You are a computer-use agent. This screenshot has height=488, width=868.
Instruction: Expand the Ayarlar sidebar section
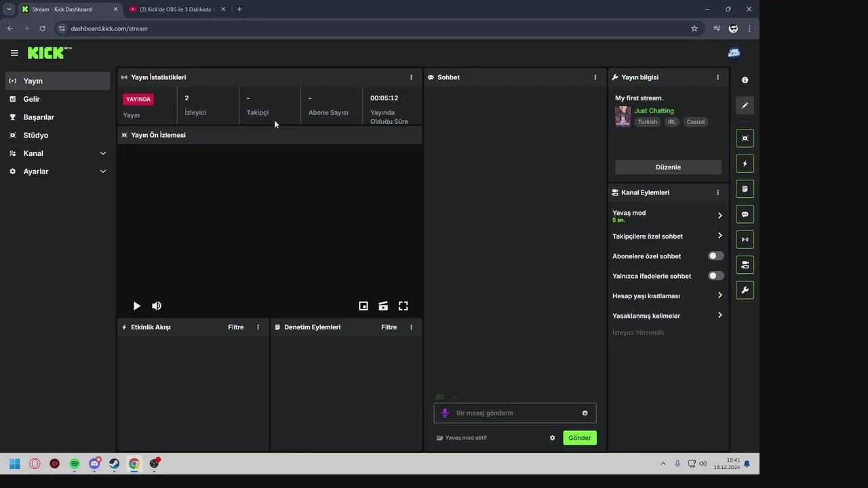[x=58, y=171]
